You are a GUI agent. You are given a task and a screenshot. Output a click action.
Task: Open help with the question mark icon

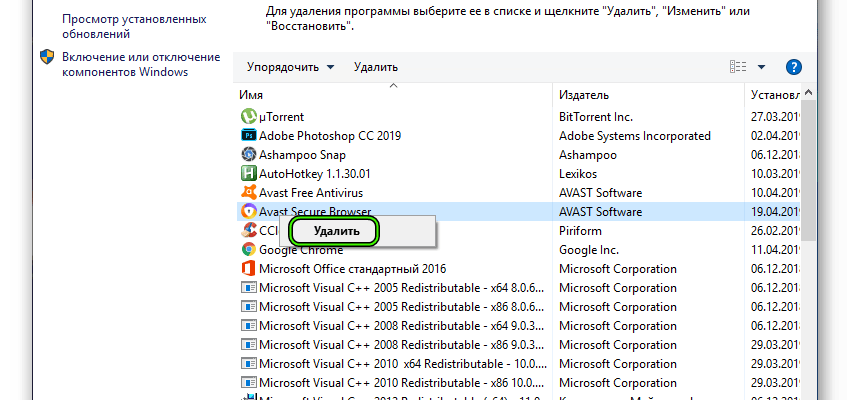click(795, 67)
